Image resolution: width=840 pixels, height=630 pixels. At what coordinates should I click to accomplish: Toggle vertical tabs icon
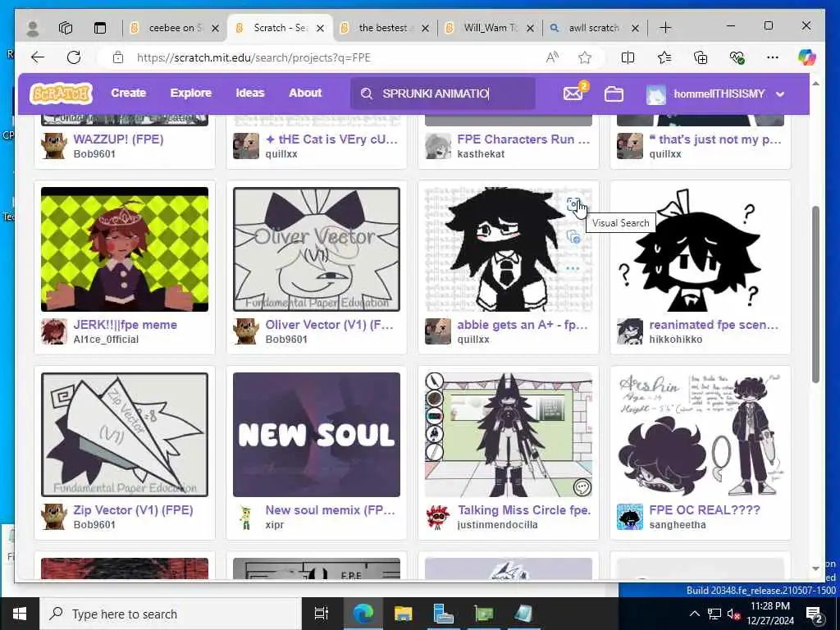point(99,28)
